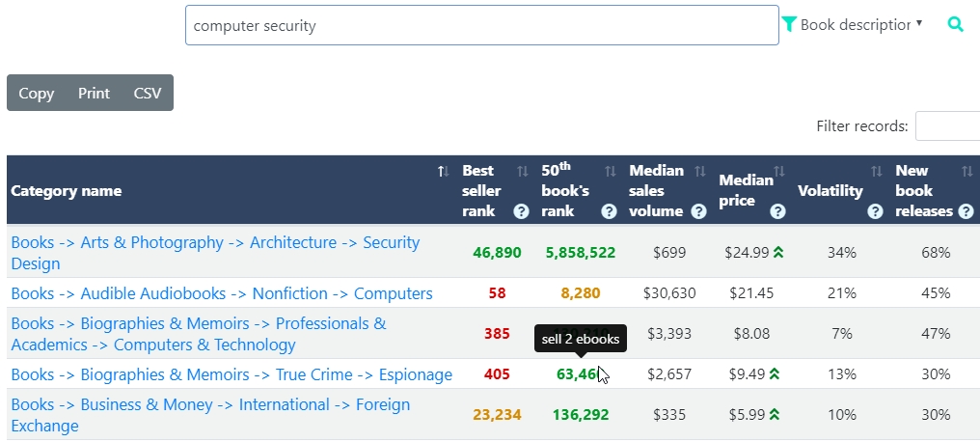Click help icon for Median sales volume
This screenshot has height=442, width=980.
click(699, 211)
